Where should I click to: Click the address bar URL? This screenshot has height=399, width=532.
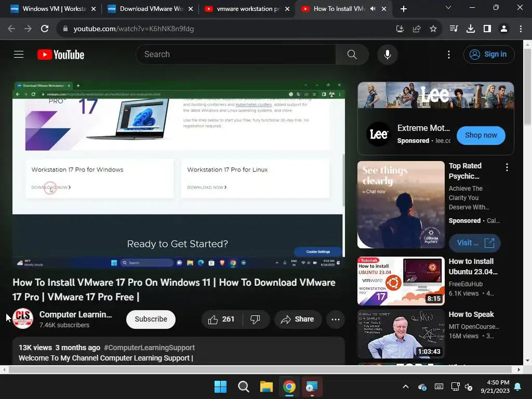(134, 29)
